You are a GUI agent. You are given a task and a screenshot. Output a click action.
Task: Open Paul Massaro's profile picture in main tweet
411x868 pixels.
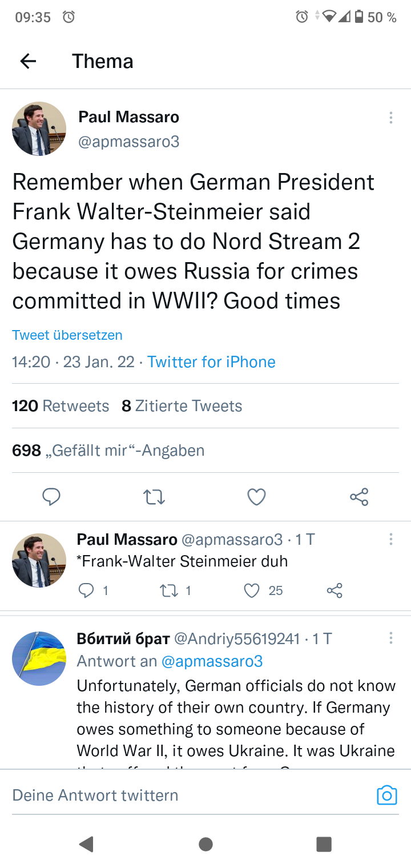coord(39,128)
